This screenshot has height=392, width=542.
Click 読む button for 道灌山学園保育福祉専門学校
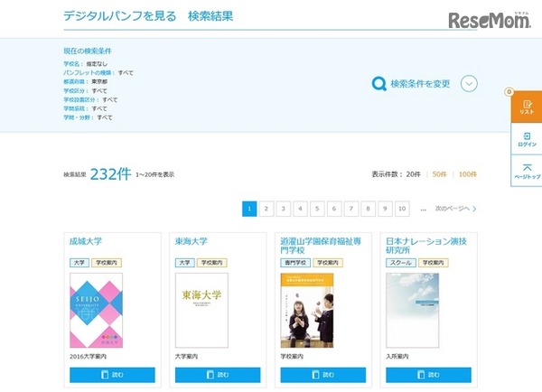coord(323,375)
